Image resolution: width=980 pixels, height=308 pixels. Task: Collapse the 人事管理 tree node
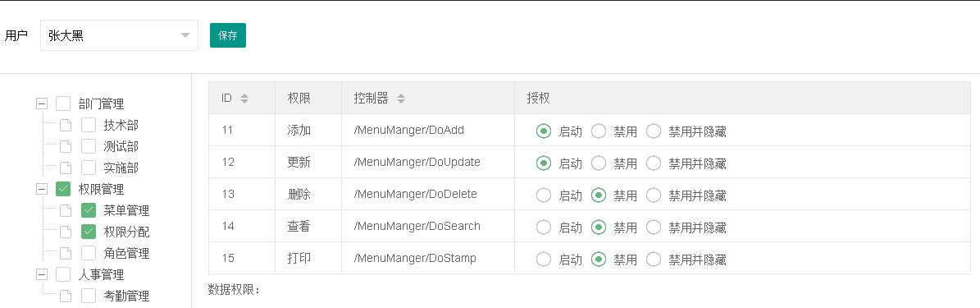point(42,274)
